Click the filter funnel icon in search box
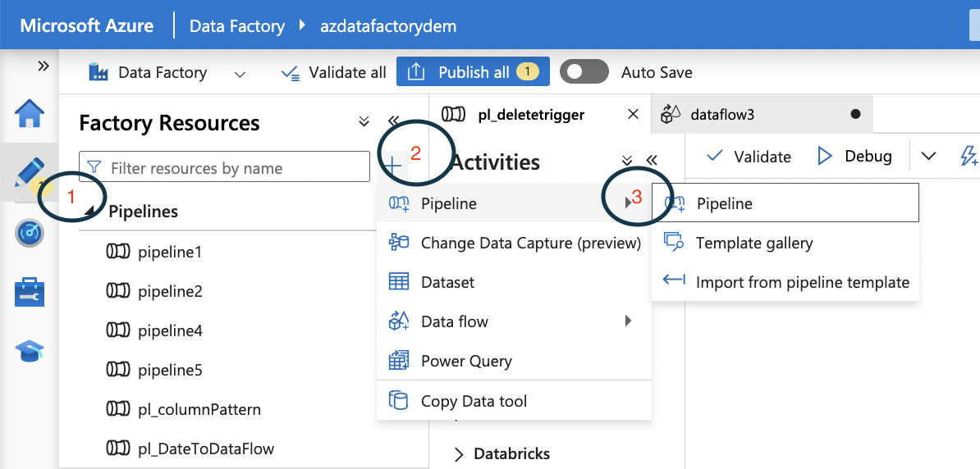Screen dimensions: 980x469 point(94,166)
